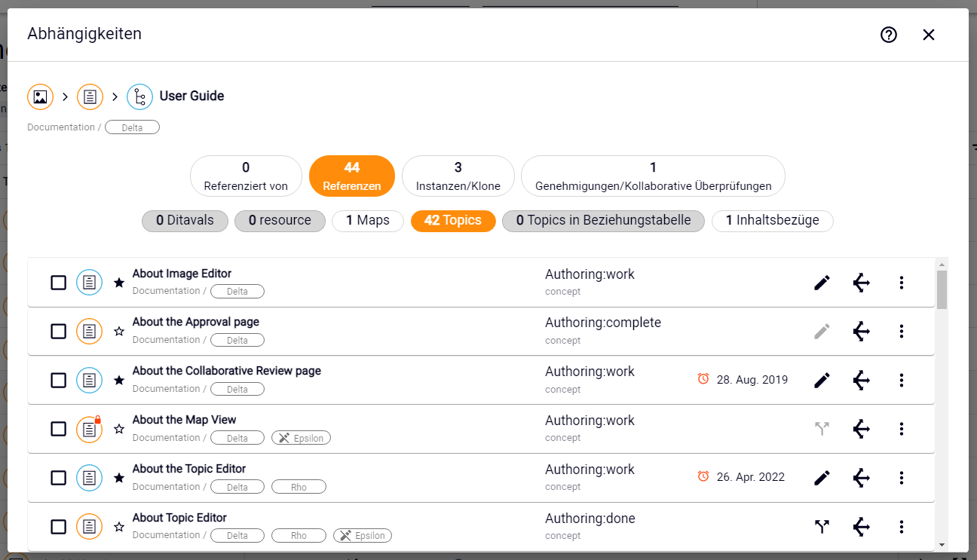Close the Abhängigkeiten dialog
This screenshot has width=977, height=560.
(929, 35)
